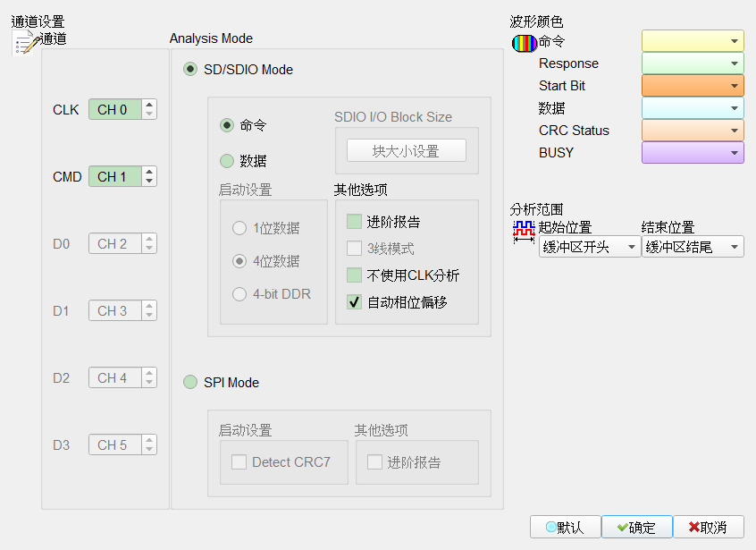The height and width of the screenshot is (550, 756).
Task: Select SPI Mode radio button
Action: (x=190, y=382)
